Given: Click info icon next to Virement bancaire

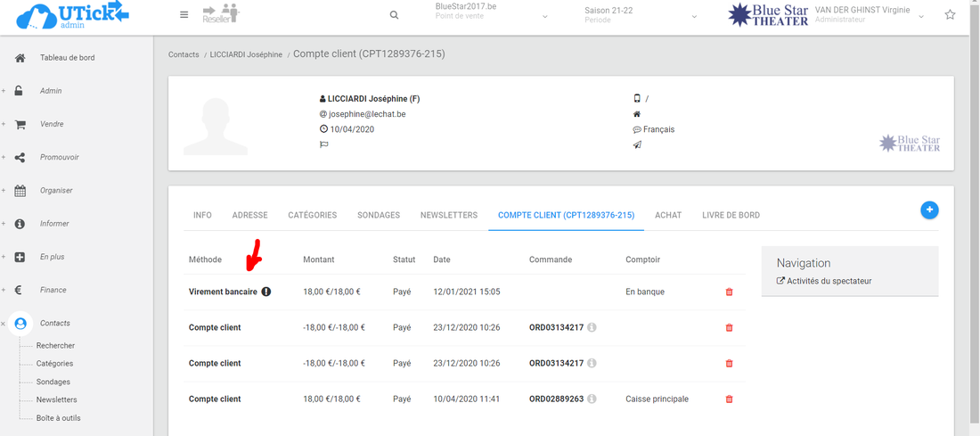Looking at the screenshot, I should click(266, 292).
